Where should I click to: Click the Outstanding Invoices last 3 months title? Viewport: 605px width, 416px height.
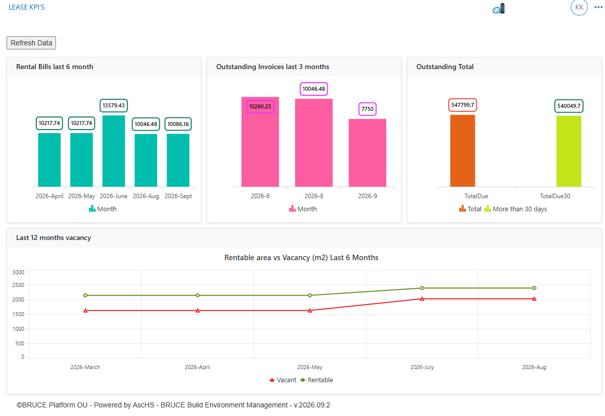click(272, 67)
